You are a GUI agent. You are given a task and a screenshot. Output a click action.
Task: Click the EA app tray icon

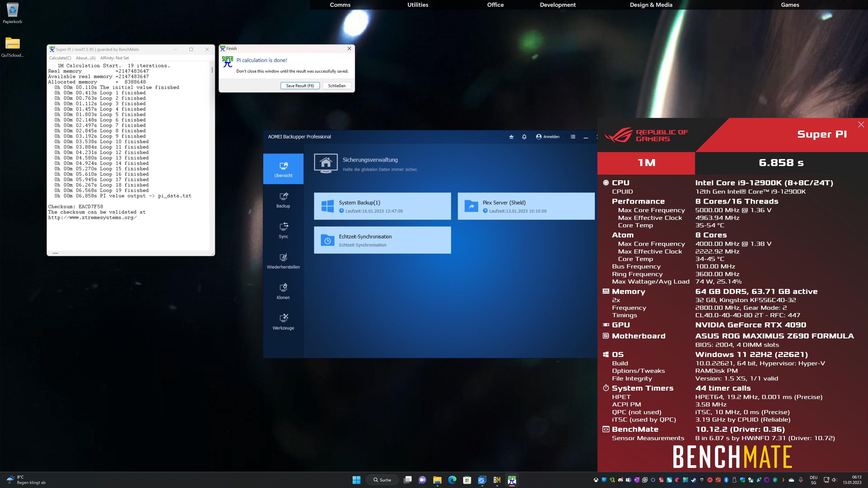point(710,480)
